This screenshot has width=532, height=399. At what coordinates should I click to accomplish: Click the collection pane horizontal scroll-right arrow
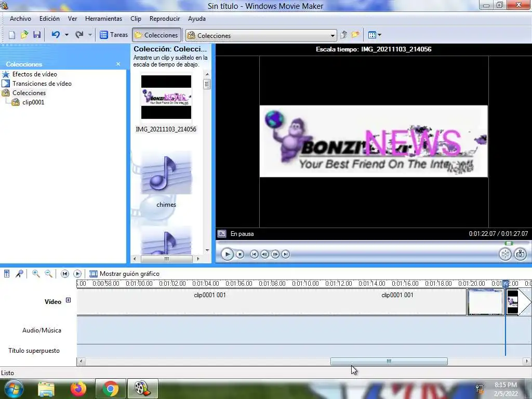(198, 259)
